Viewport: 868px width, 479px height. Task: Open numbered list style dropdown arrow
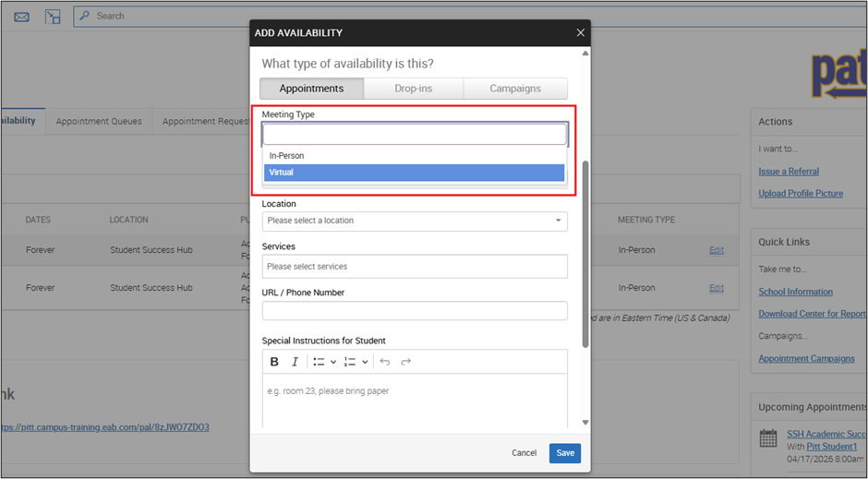pos(365,362)
